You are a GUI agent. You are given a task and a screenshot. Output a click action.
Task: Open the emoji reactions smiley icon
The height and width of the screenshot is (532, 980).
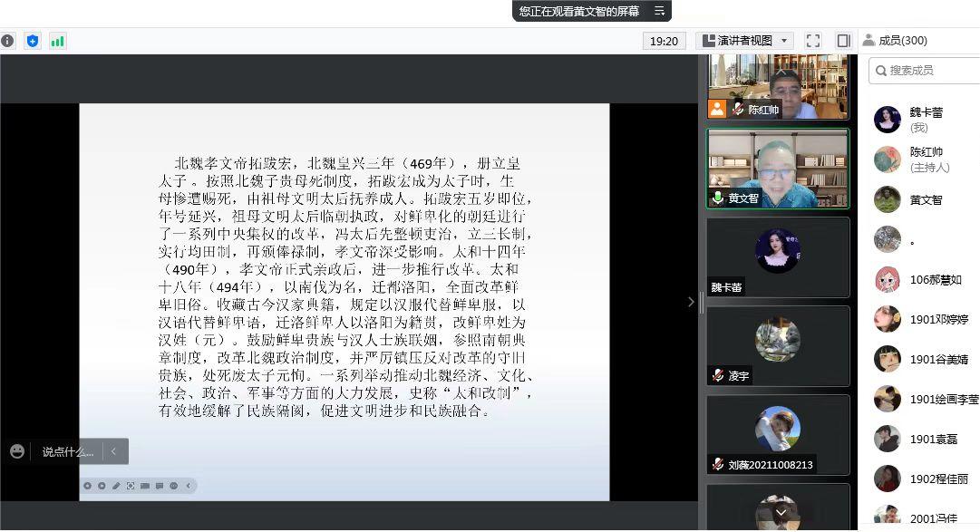[17, 451]
